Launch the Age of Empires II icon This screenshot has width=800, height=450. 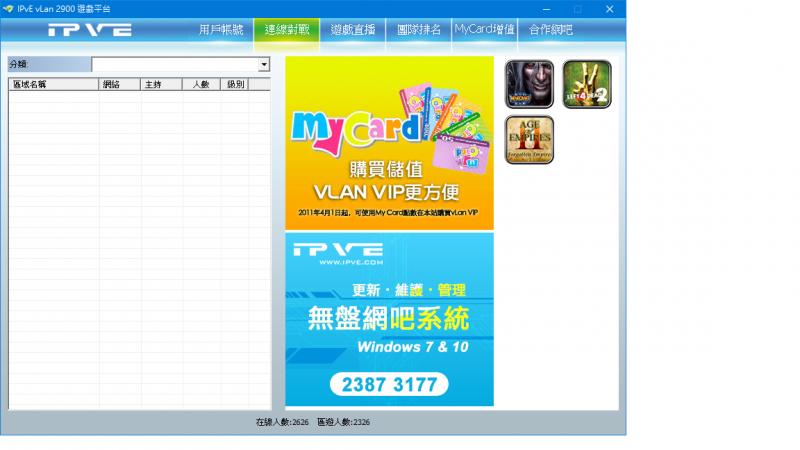pos(529,140)
